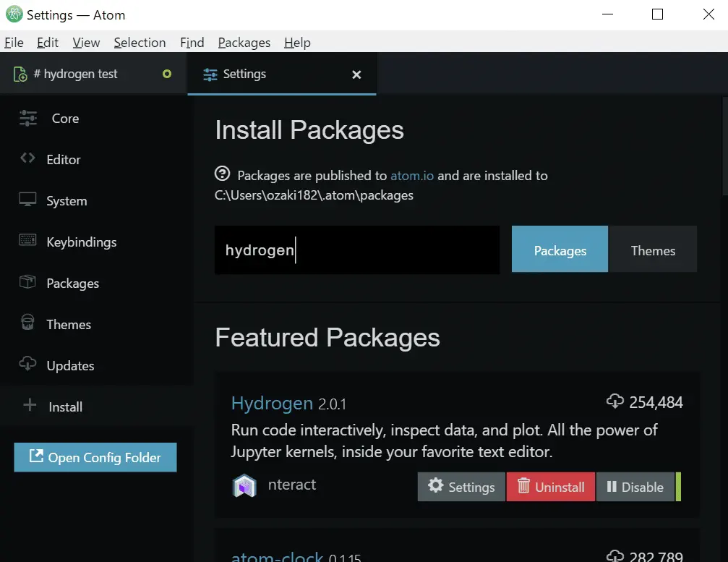The width and height of the screenshot is (728, 562).
Task: Open the File menu
Action: 14,43
